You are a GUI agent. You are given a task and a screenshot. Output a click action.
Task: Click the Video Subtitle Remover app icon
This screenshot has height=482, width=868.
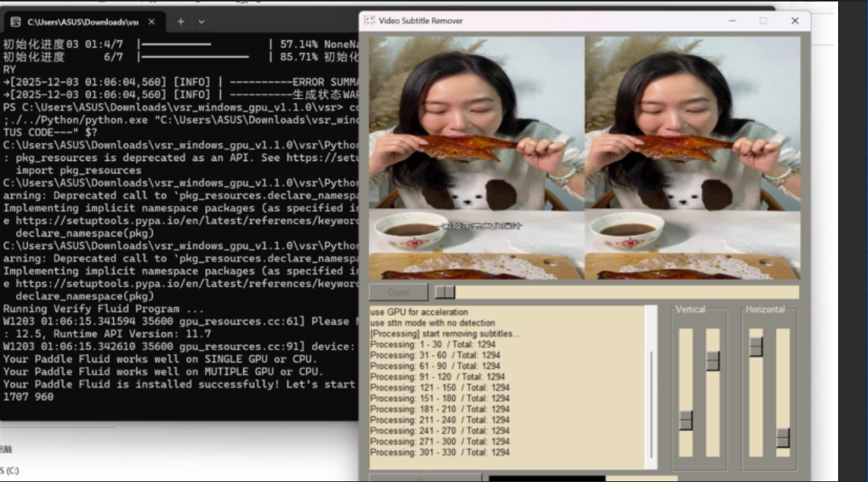[370, 21]
